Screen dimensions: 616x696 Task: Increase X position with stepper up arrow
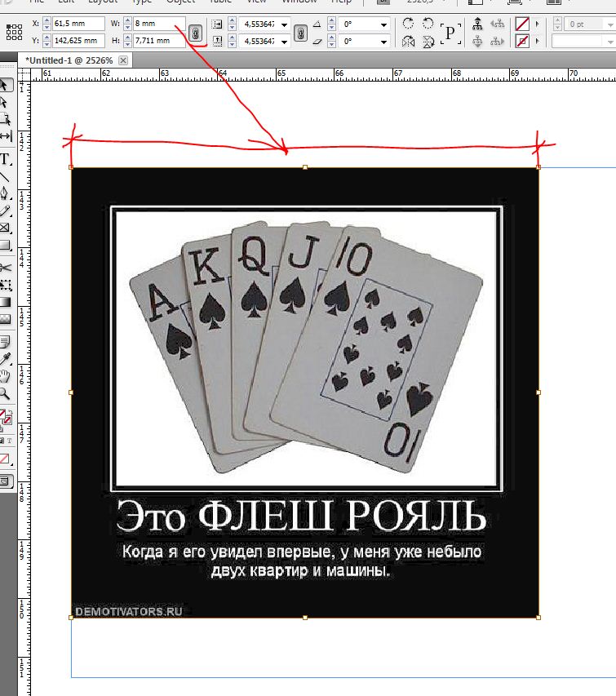pos(47,20)
